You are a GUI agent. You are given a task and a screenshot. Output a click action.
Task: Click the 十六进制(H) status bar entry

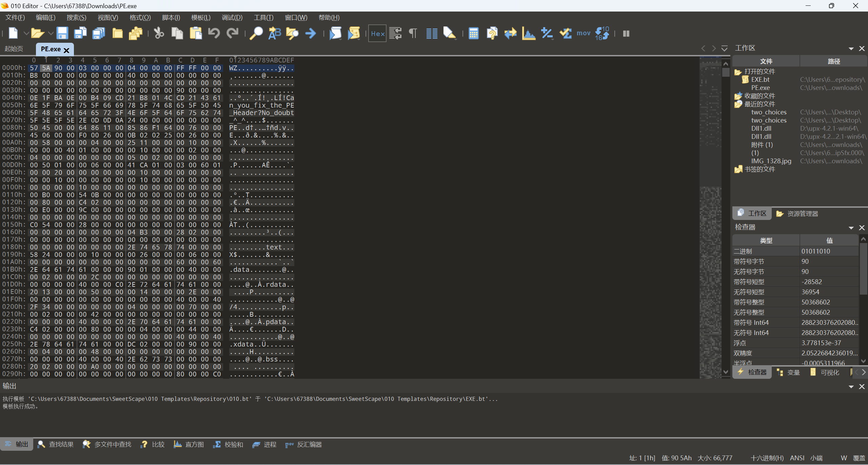point(767,458)
